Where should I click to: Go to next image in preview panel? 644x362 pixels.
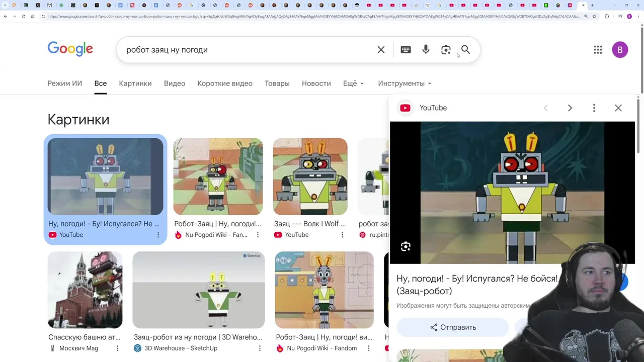click(x=570, y=108)
